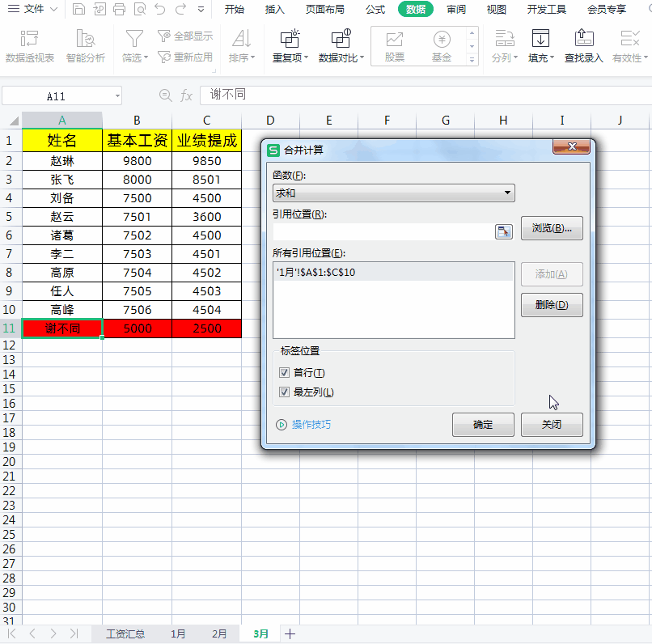Click the 引用位置 input field
652x644 pixels.
pos(383,231)
